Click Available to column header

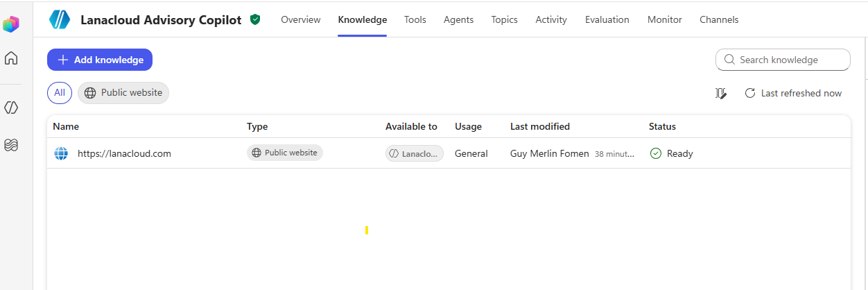click(411, 126)
